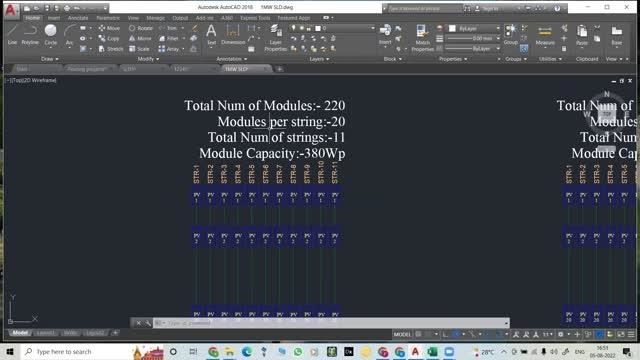Image resolution: width=640 pixels, height=360 pixels.
Task: Choose the Arc tool
Action: pos(69,34)
